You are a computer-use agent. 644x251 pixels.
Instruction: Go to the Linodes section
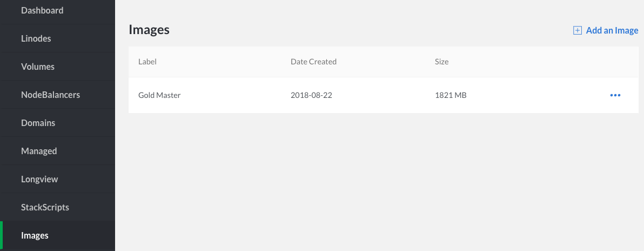click(x=36, y=38)
